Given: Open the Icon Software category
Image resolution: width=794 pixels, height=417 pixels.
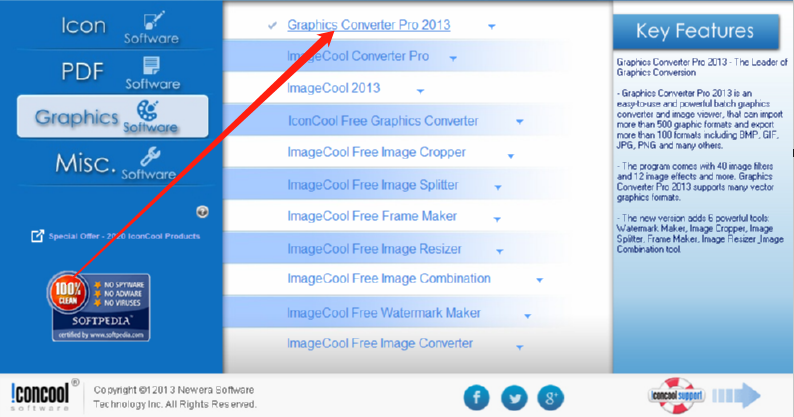Looking at the screenshot, I should click(120, 26).
